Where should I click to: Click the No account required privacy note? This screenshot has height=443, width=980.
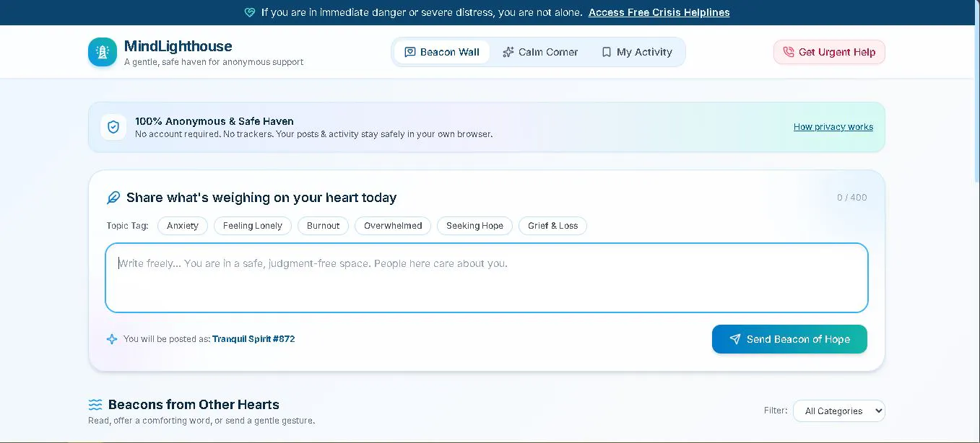pos(314,134)
